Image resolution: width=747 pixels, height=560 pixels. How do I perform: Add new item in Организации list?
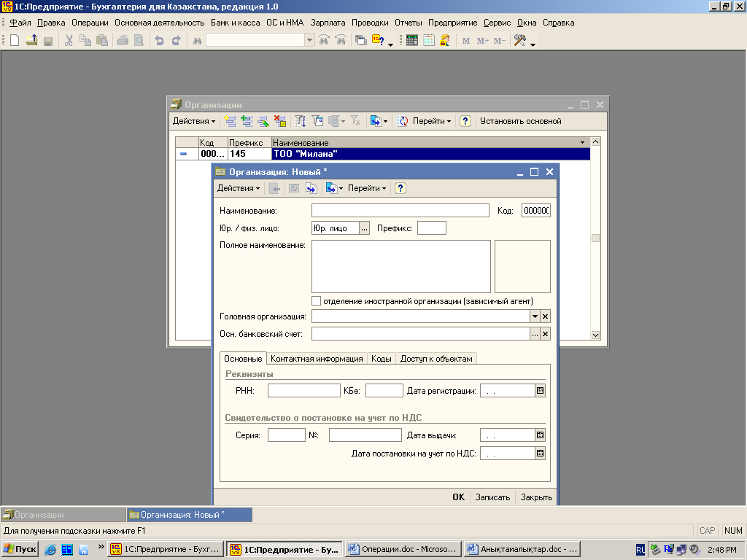pos(230,122)
